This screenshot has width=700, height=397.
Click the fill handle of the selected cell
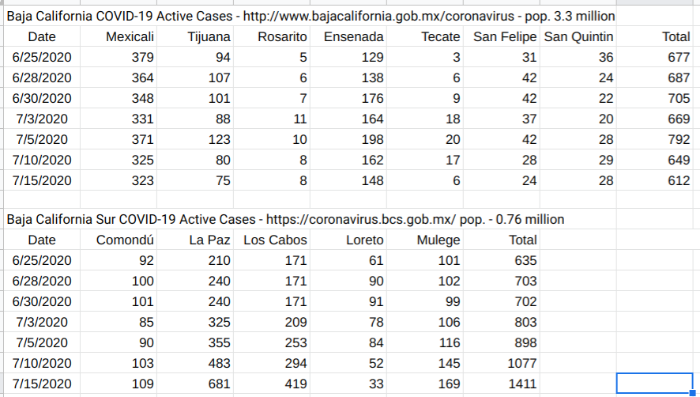coord(692,393)
